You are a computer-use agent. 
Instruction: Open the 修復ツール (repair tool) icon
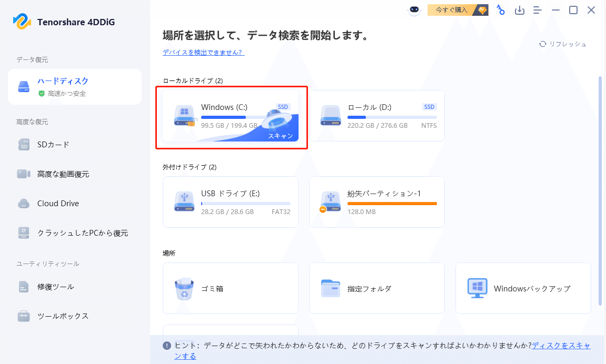point(24,286)
